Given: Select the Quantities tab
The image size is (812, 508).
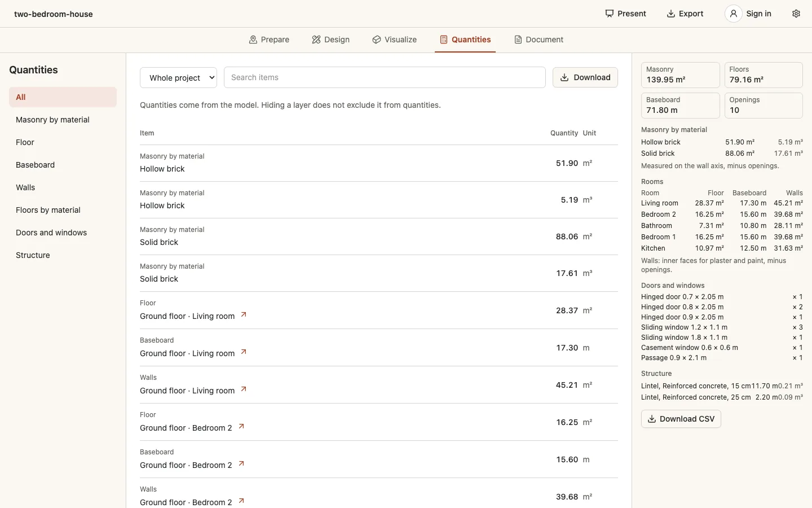Looking at the screenshot, I should tap(465, 40).
